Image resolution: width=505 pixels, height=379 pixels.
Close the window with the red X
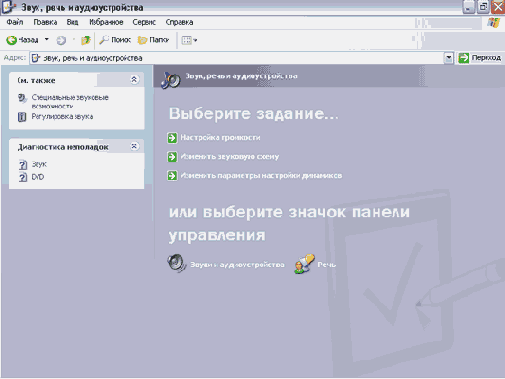coord(498,7)
